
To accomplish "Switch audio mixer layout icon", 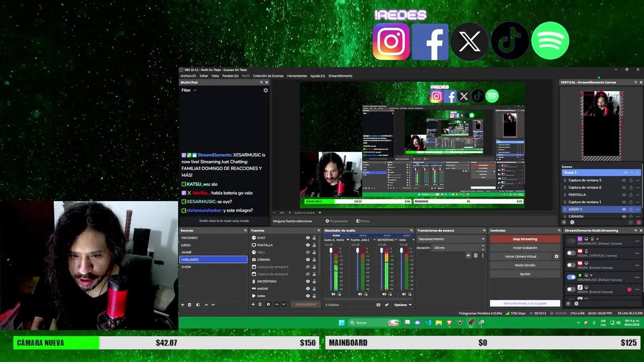I will 378,305.
